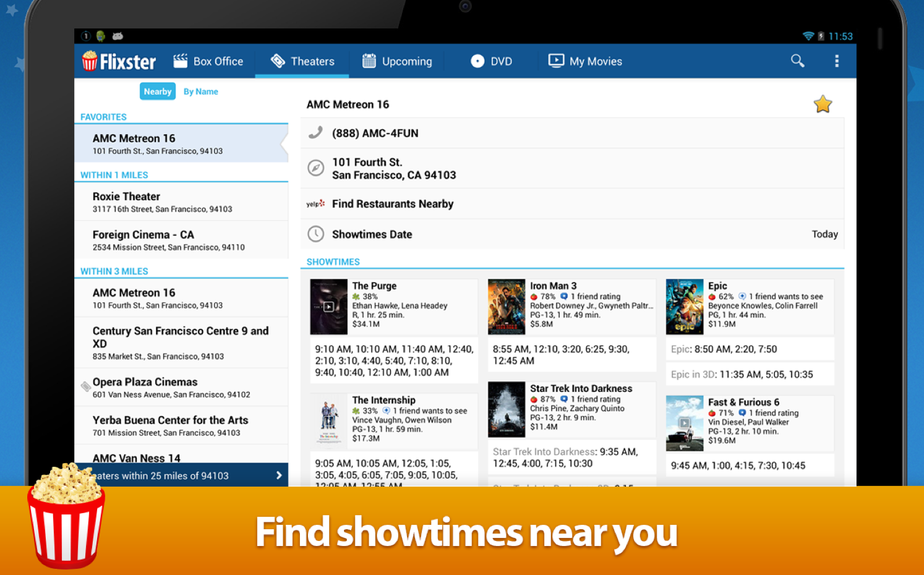The image size is (924, 575).
Task: Tap the 33% splat on The Internship
Action: click(x=356, y=411)
